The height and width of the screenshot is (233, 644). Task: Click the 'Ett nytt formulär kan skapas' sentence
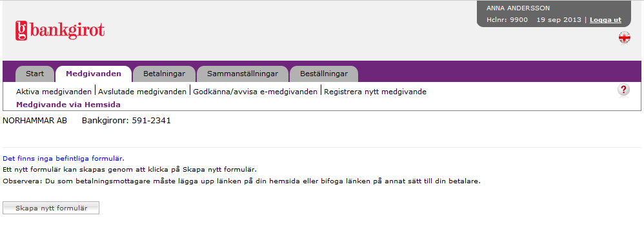click(x=130, y=169)
